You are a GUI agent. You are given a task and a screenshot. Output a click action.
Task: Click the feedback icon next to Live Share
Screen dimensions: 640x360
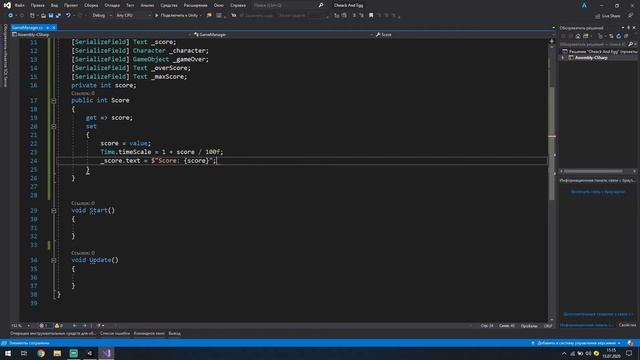pos(631,16)
